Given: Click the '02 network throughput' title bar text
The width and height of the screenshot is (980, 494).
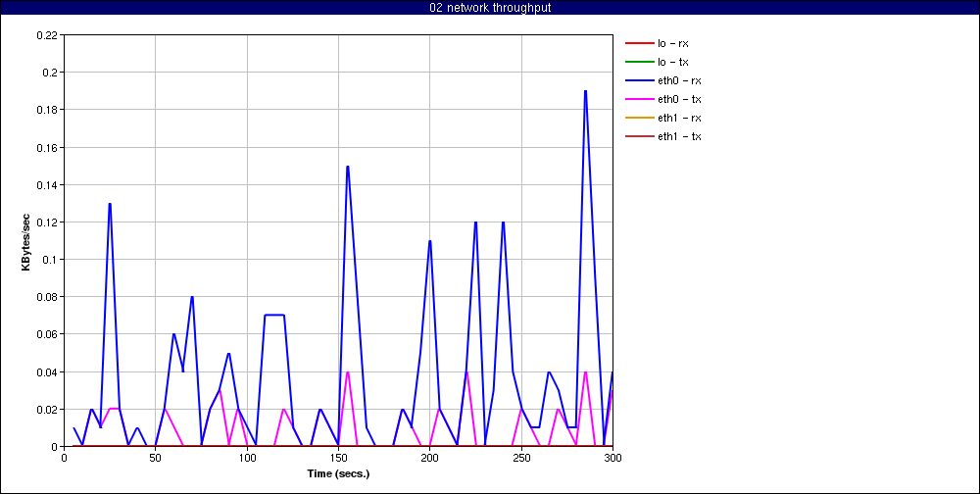Looking at the screenshot, I should (490, 8).
